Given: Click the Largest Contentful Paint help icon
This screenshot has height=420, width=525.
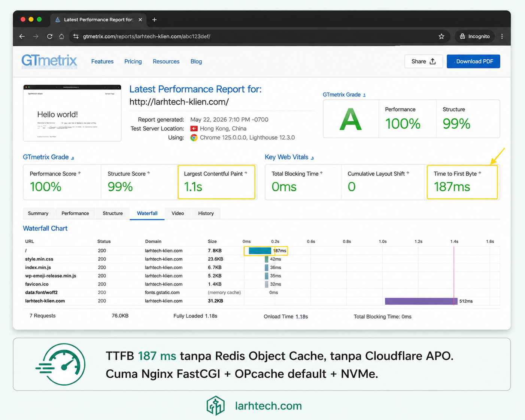Looking at the screenshot, I should [246, 173].
